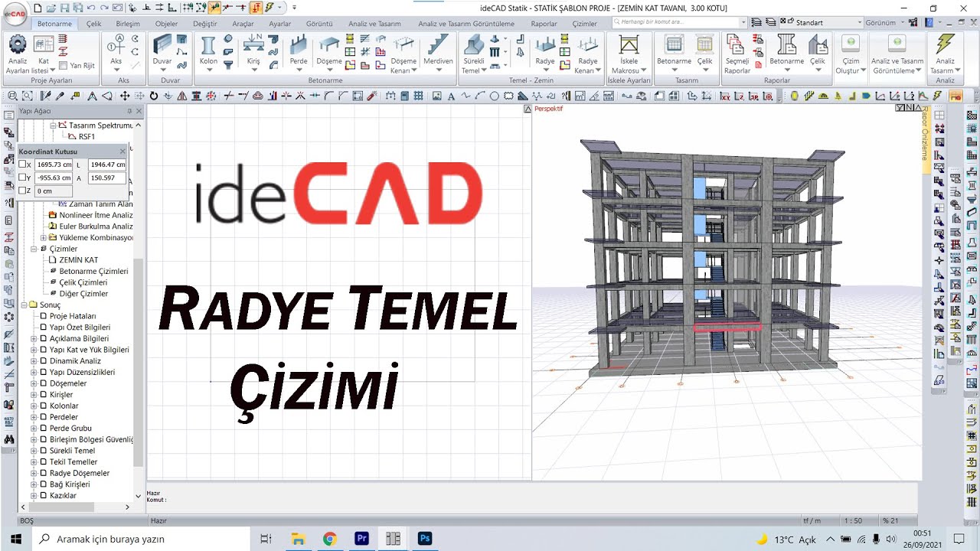Toggle the Radye Döşemeler checkbox
Screen dimensions: 980x551
44,473
